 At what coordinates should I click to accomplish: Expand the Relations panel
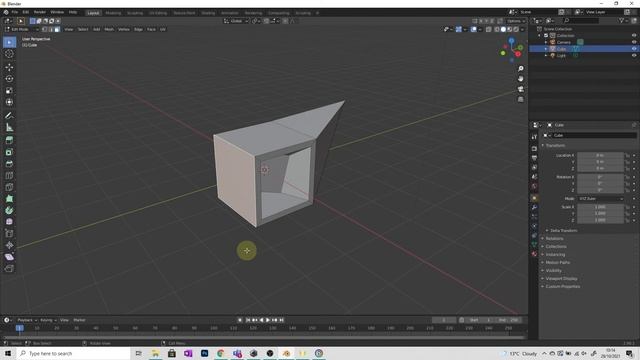click(x=554, y=238)
